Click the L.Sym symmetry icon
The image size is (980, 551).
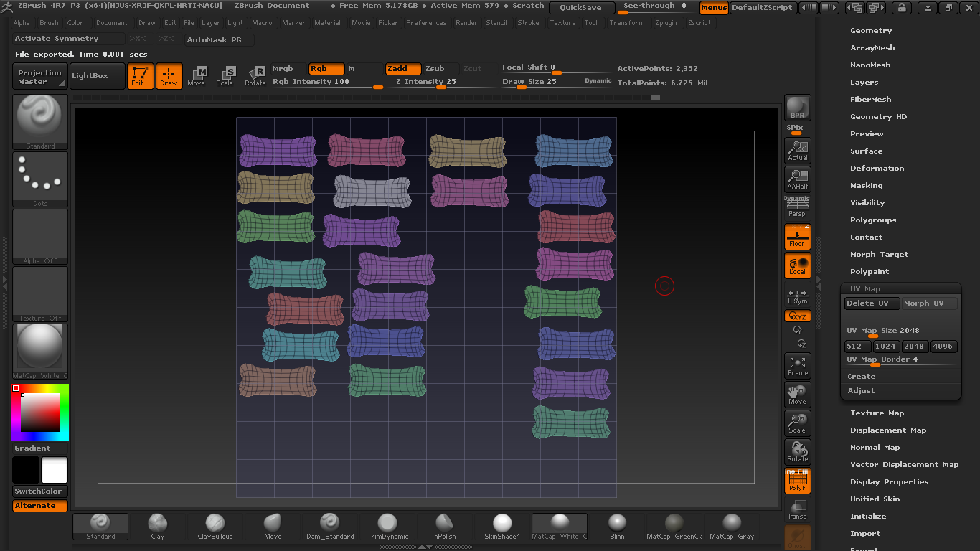click(x=797, y=295)
